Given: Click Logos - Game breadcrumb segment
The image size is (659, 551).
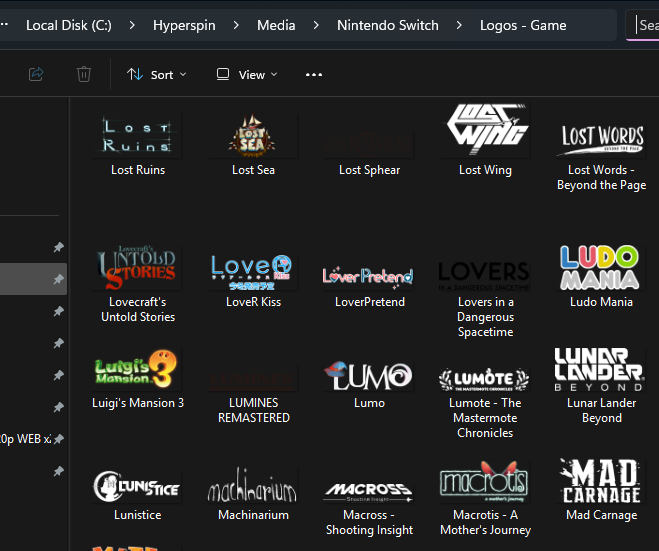Looking at the screenshot, I should click(523, 26).
